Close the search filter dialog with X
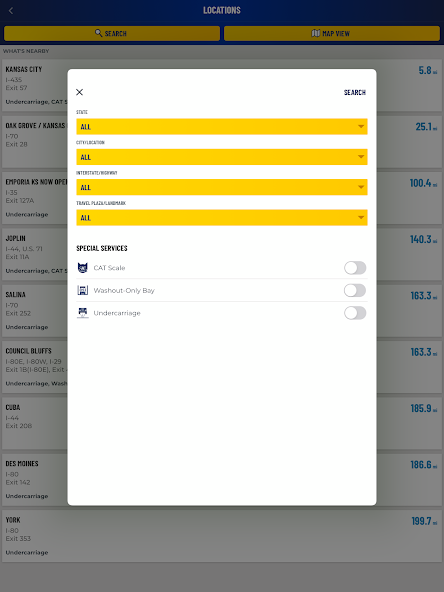This screenshot has width=444, height=592. 79,92
